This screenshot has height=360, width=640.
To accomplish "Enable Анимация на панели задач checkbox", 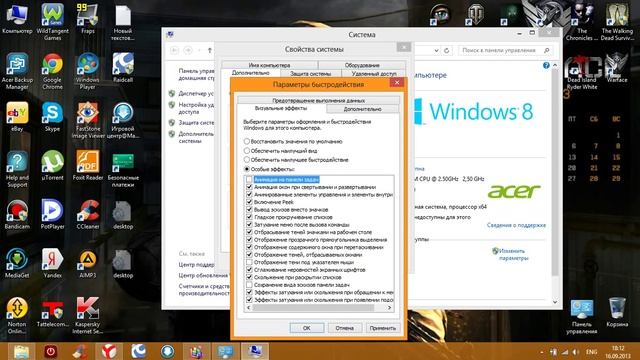I will [249, 180].
